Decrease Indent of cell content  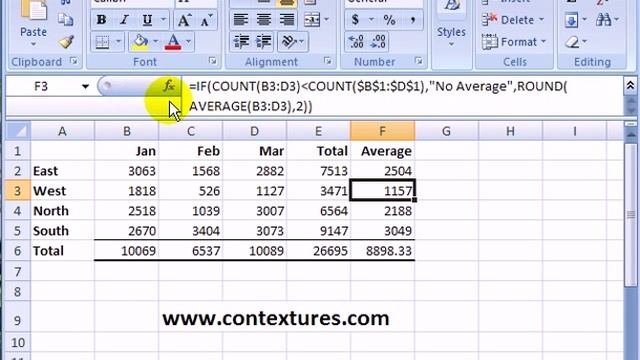tap(241, 42)
